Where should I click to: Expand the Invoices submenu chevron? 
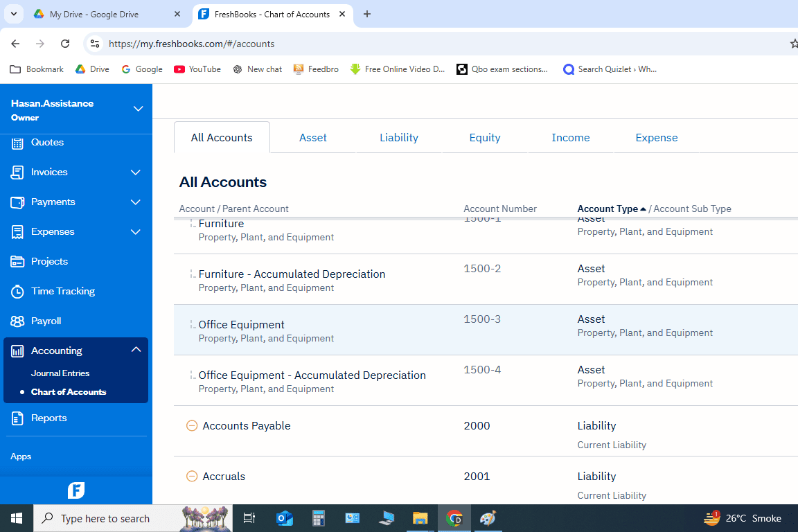point(135,172)
